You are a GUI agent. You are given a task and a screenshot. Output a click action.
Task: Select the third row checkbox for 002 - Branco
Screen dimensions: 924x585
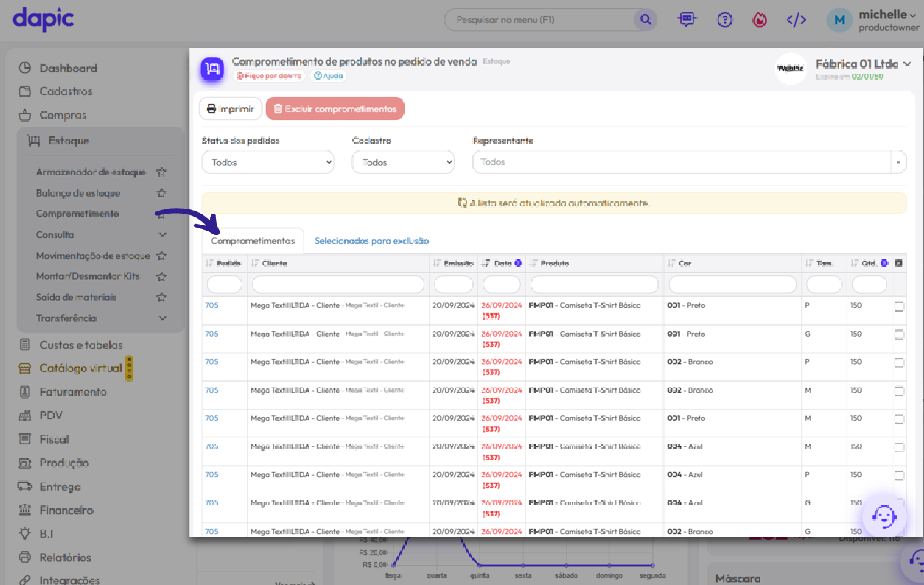899,363
